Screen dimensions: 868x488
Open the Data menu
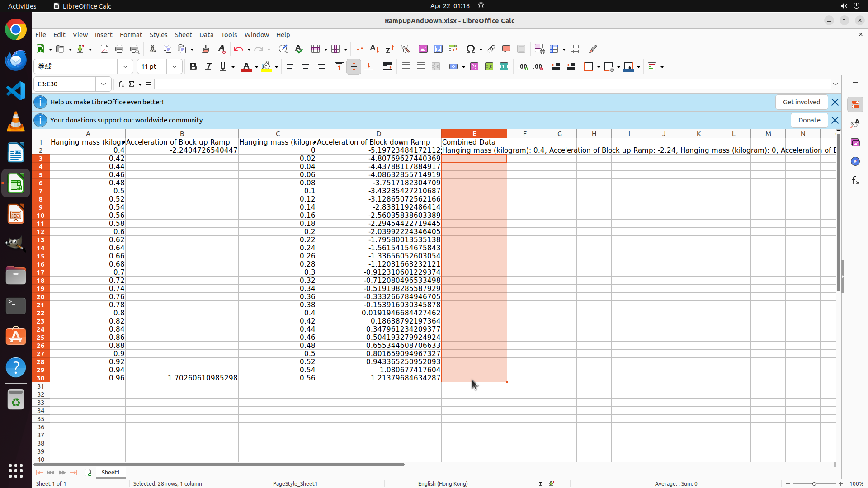pyautogui.click(x=206, y=35)
